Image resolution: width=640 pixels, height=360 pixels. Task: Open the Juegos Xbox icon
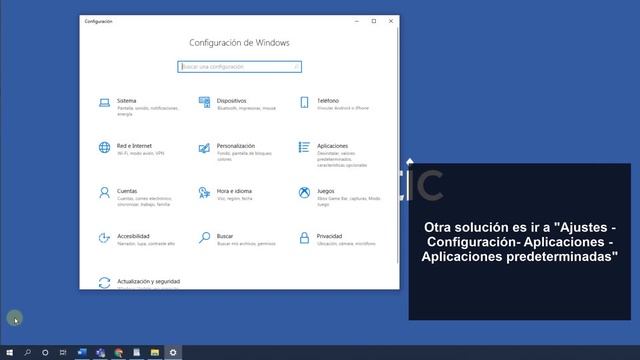(304, 192)
